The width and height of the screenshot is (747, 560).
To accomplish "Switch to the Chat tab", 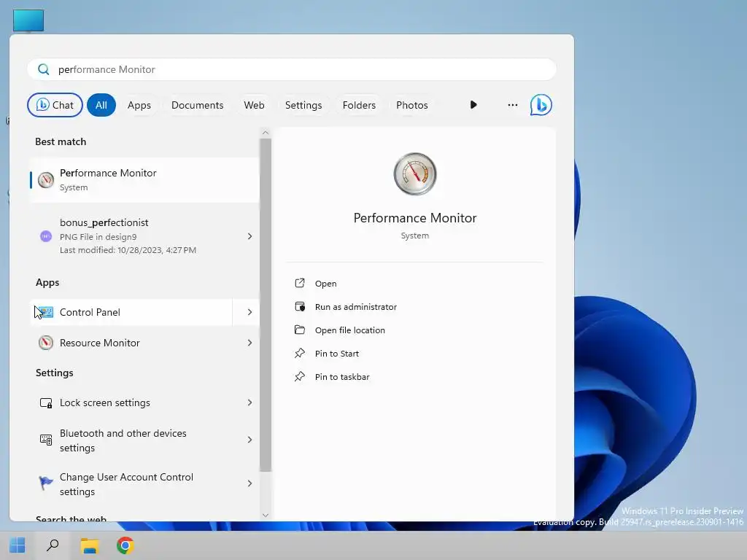I will point(55,105).
